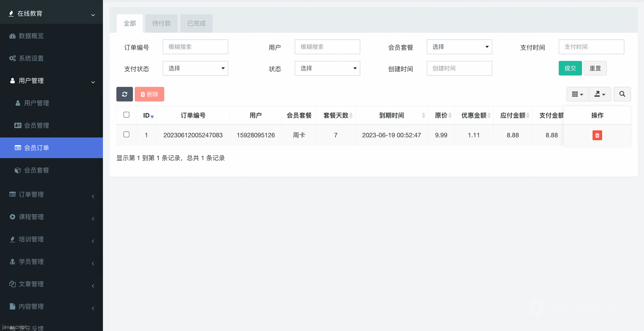This screenshot has height=331, width=644.
Task: Open the column toggle grid icon
Action: tap(577, 94)
